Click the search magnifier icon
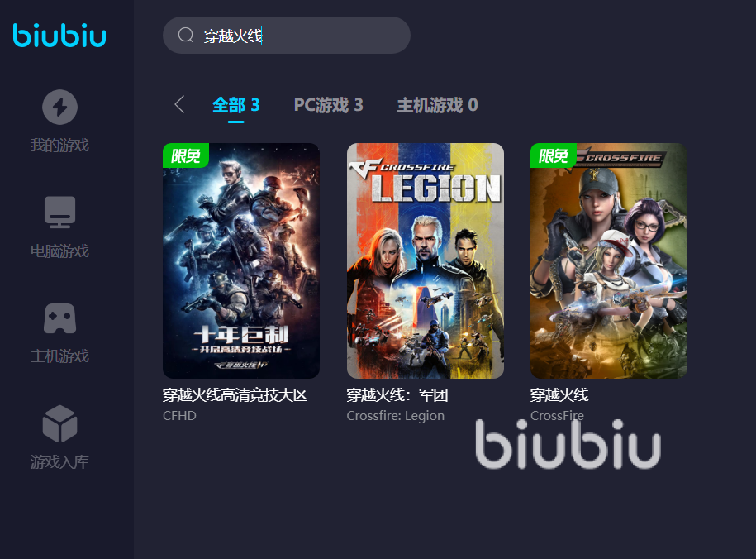Screen dimensions: 756x559 coord(186,36)
